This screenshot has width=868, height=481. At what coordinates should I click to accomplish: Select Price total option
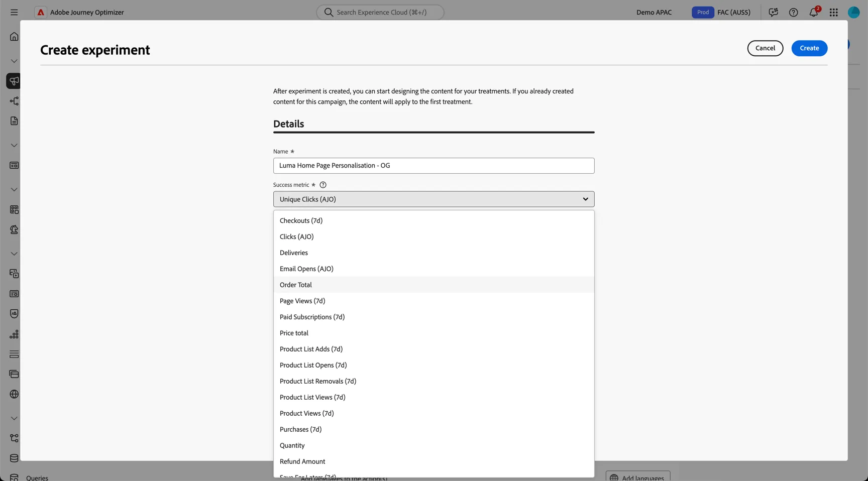click(434, 333)
